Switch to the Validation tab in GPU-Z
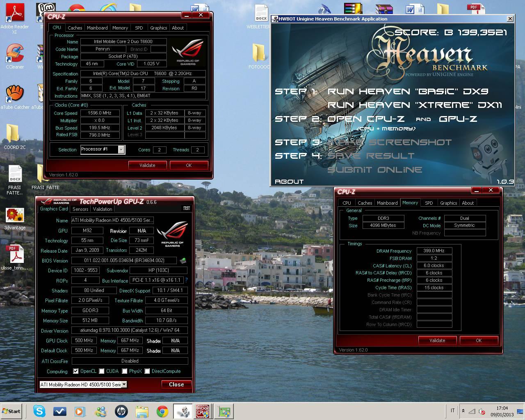The image size is (525, 420). coord(103,209)
